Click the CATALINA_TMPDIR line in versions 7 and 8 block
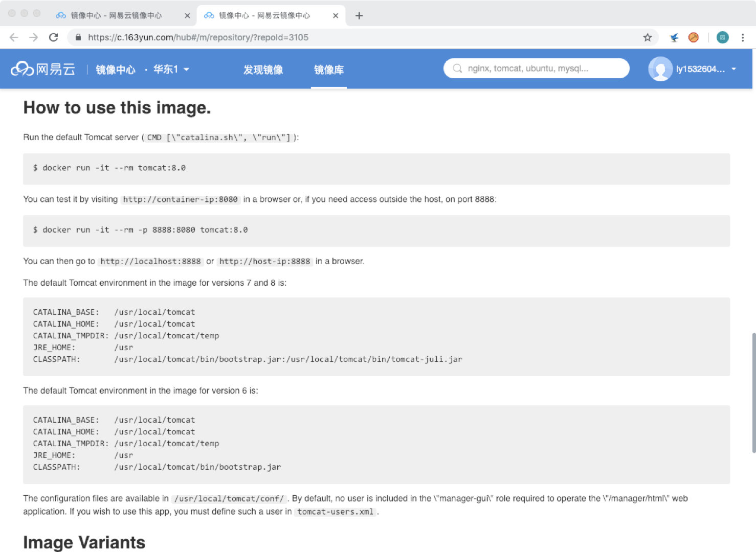Image resolution: width=756 pixels, height=552 pixels. (x=126, y=336)
